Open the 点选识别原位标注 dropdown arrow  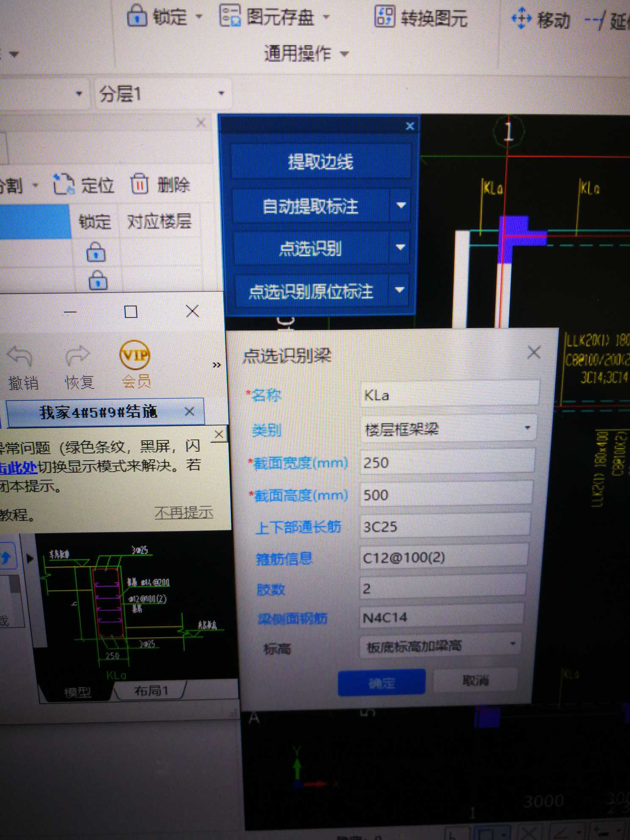click(x=399, y=290)
